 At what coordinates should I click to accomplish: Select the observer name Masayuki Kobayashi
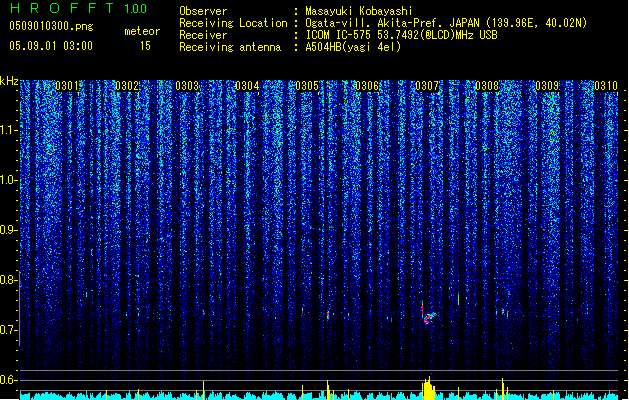tap(359, 11)
